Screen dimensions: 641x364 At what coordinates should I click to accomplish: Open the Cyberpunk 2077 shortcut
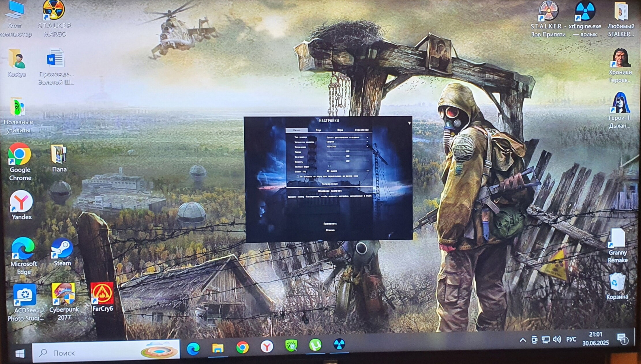(64, 301)
